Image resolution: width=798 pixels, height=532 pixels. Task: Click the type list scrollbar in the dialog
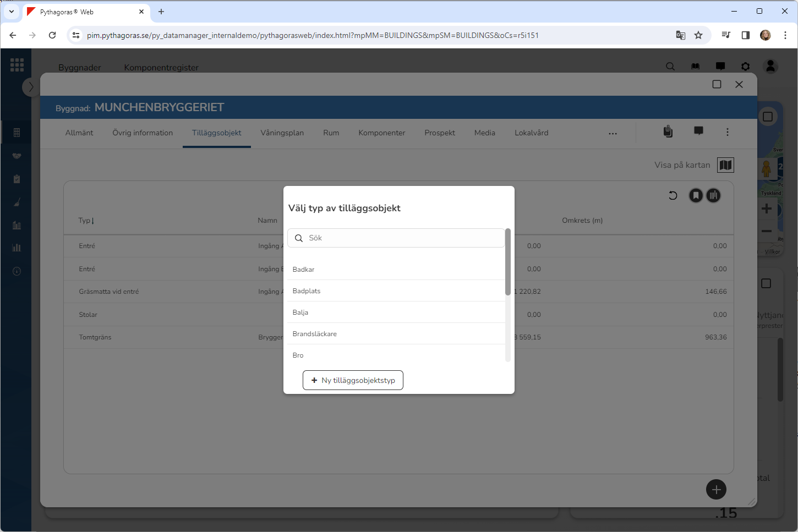[507, 262]
